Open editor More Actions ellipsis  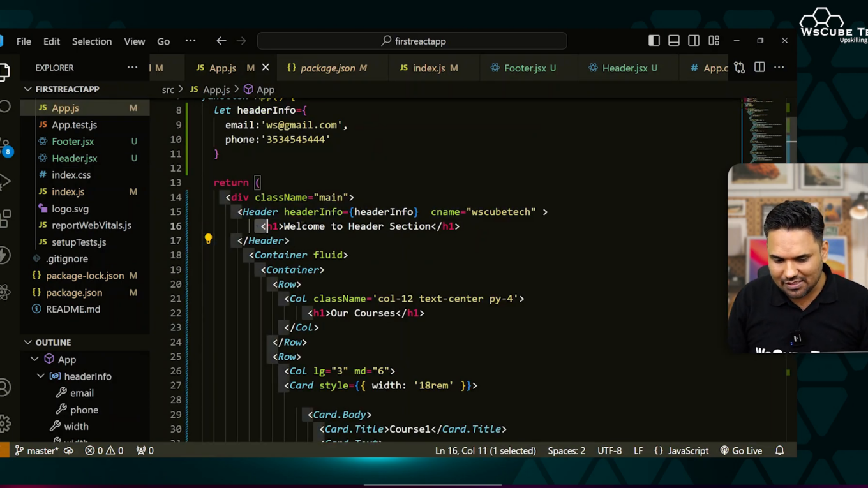779,68
